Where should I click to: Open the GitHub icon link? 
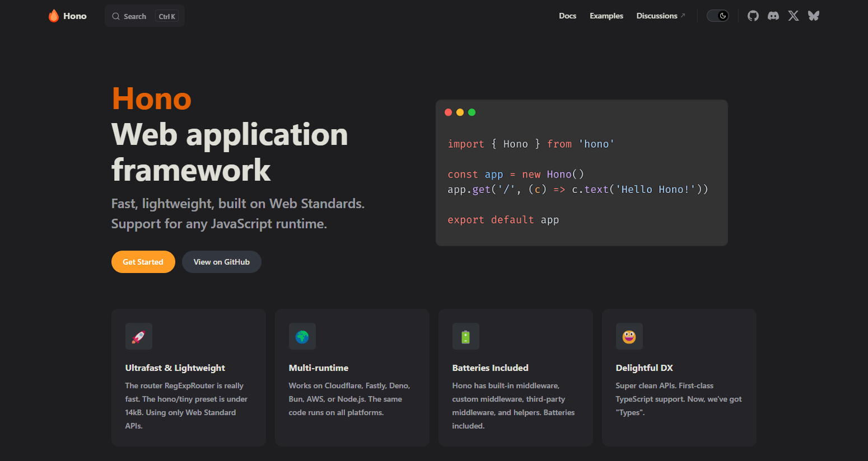point(753,16)
